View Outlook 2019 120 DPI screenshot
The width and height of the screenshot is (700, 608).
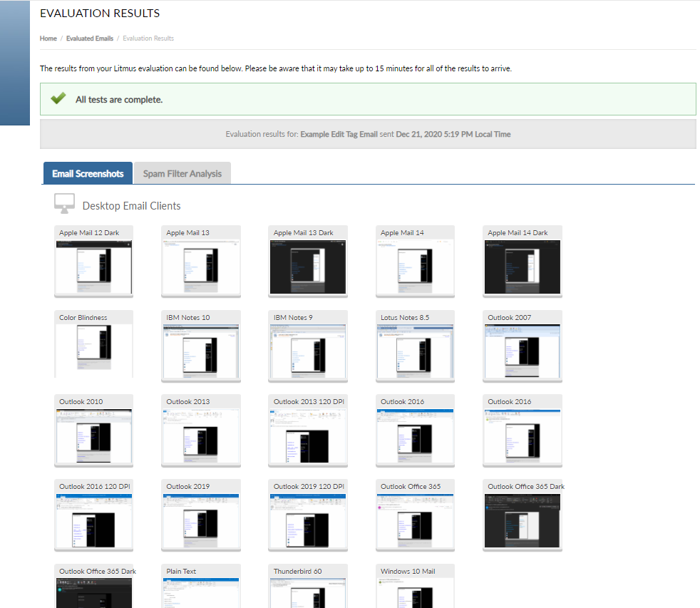pos(308,521)
